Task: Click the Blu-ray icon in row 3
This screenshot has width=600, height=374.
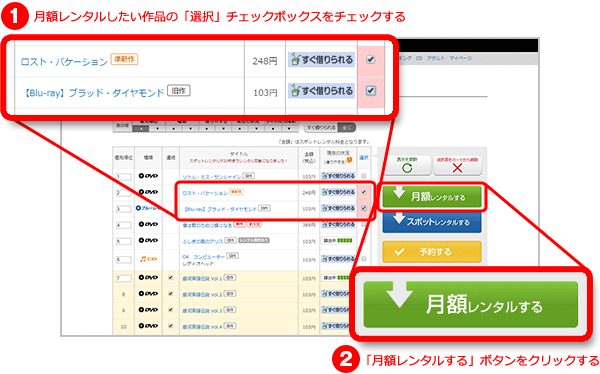Action: 148,208
